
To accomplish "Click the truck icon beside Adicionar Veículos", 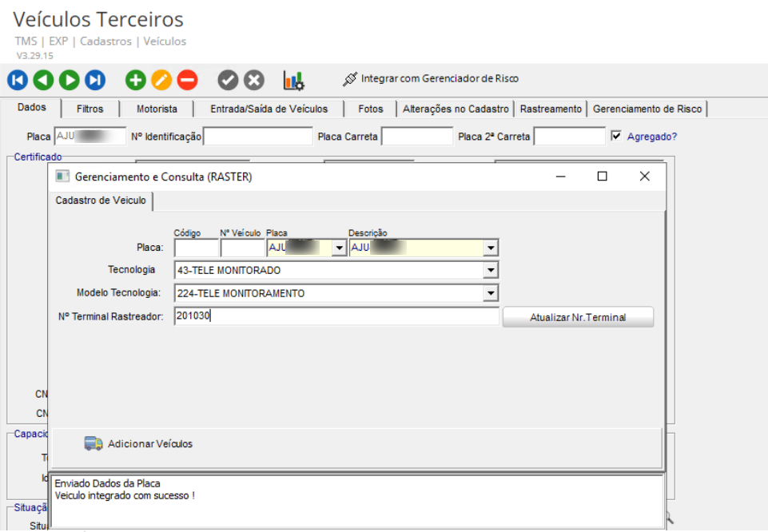I will [x=93, y=443].
